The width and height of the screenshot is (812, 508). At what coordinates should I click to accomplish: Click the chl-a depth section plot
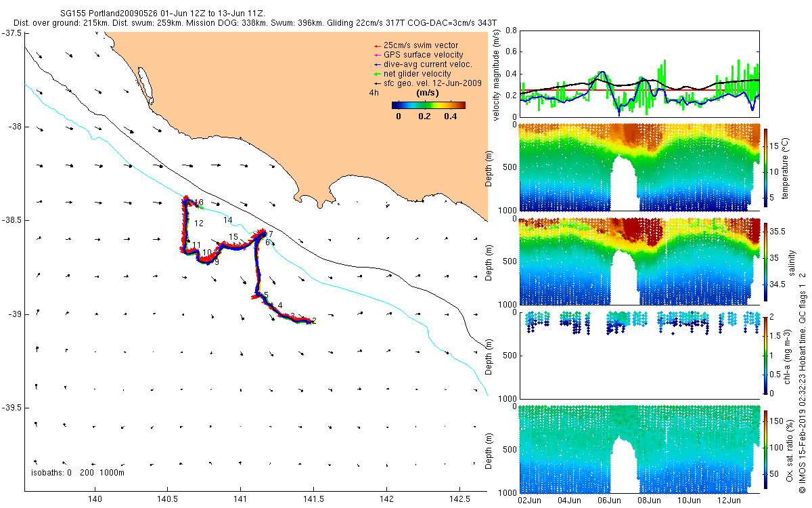click(x=638, y=354)
